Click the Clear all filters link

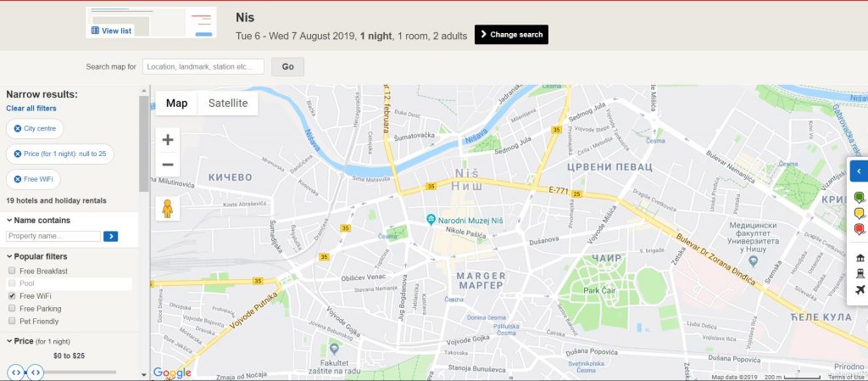click(31, 108)
